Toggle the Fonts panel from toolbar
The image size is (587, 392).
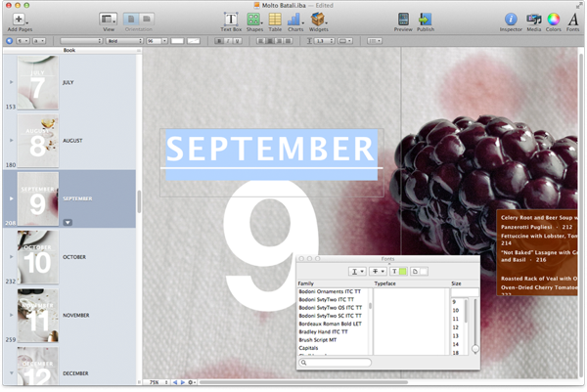click(x=572, y=20)
